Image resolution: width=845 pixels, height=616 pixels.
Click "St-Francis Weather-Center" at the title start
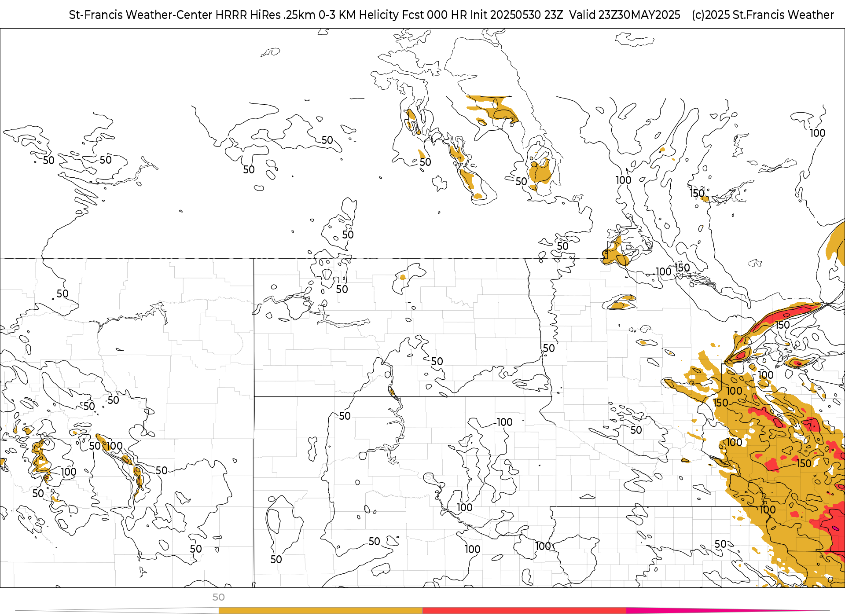(x=141, y=15)
